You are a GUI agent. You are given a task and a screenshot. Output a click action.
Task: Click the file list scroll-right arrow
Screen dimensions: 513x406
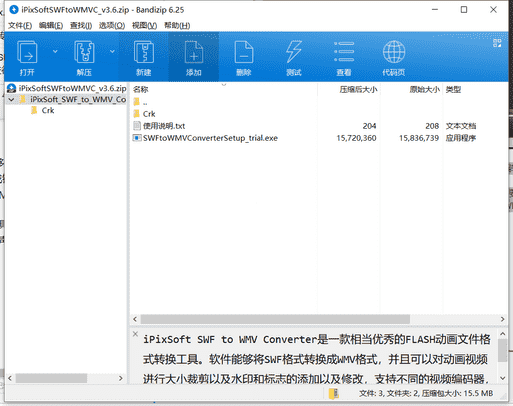[502, 319]
